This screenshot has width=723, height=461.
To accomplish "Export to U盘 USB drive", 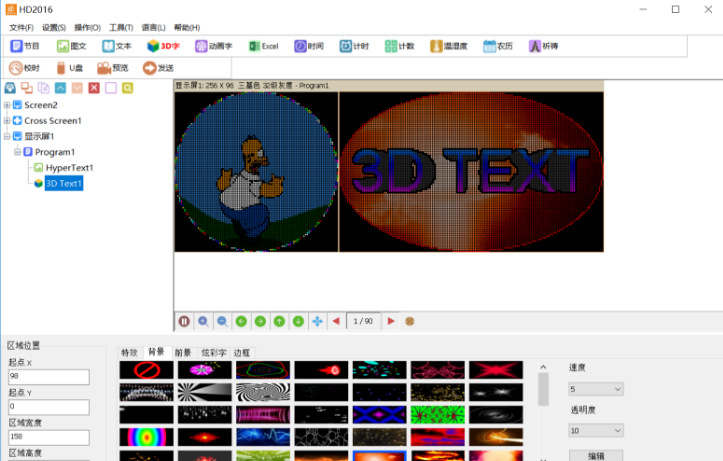I will click(x=70, y=68).
